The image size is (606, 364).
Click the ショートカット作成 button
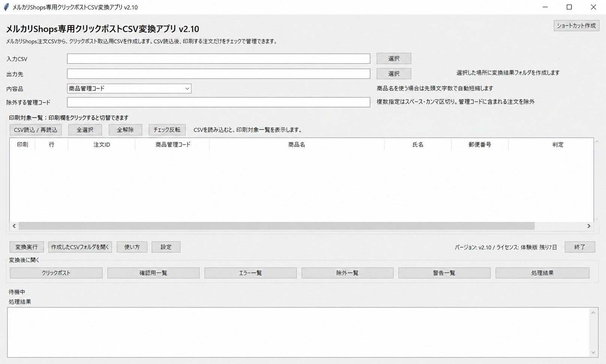pos(576,26)
